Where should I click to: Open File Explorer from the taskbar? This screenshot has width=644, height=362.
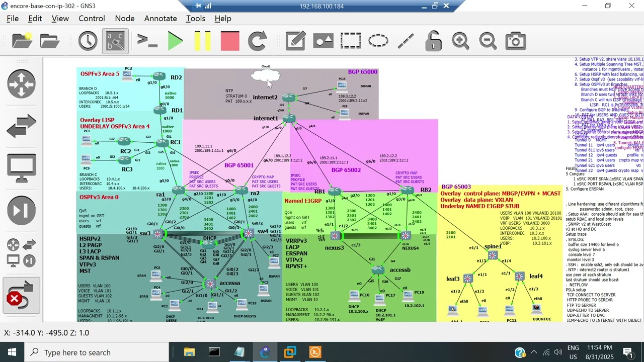click(189, 352)
